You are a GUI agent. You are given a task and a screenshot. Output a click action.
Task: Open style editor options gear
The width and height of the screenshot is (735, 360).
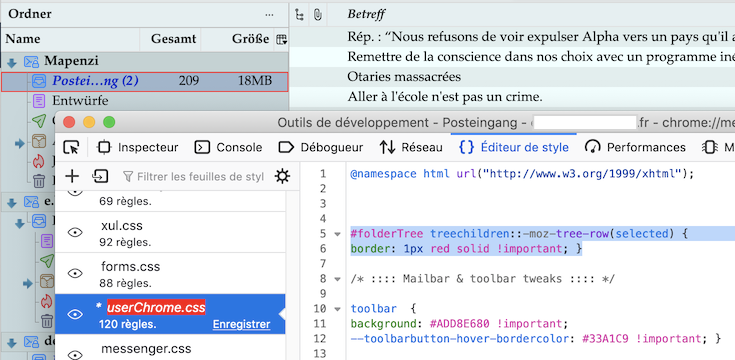pyautogui.click(x=282, y=176)
